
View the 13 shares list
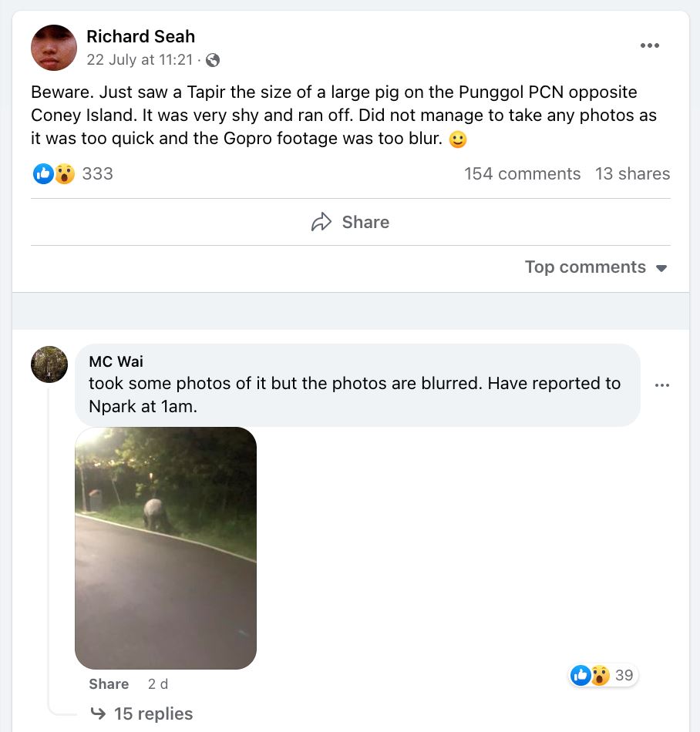pyautogui.click(x=632, y=174)
